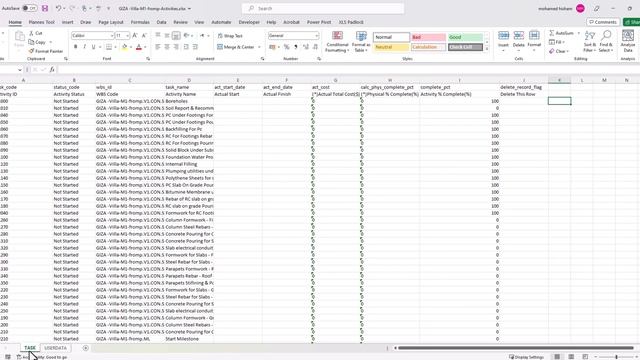Open the borders dropdown arrow
The image size is (640, 360).
[116, 47]
